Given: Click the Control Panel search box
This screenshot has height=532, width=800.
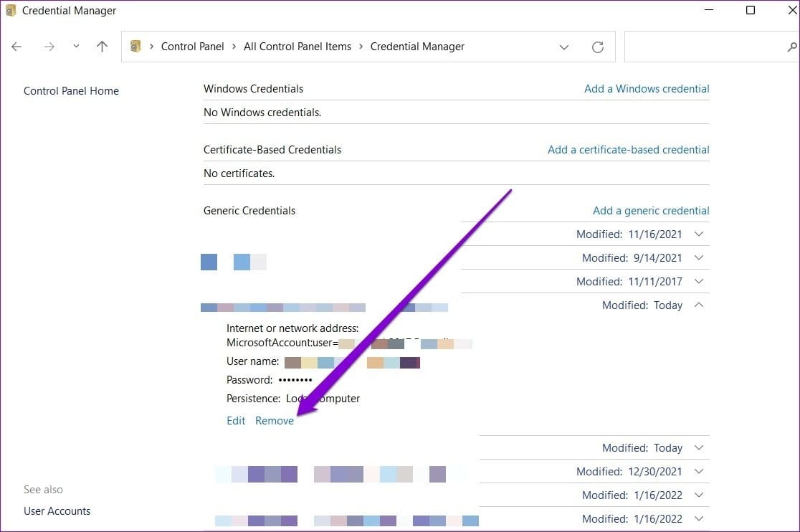Looking at the screenshot, I should 712,47.
